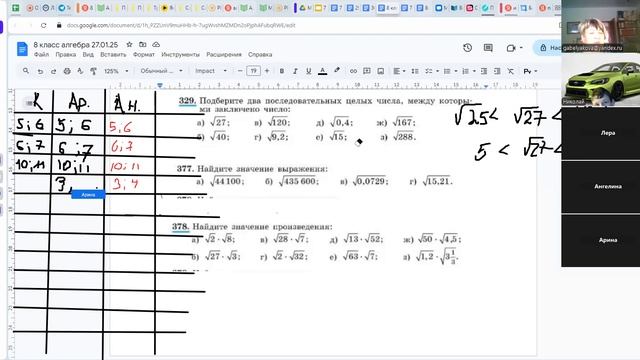The height and width of the screenshot is (360, 640).
Task: Run spelling and grammar check
Action: pos(80,71)
